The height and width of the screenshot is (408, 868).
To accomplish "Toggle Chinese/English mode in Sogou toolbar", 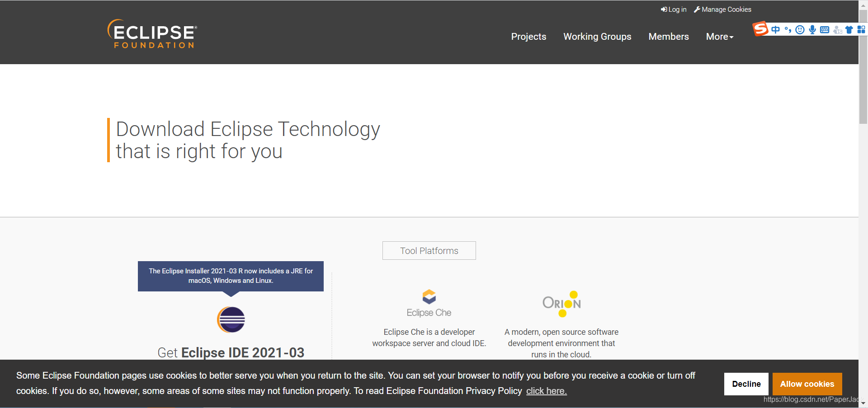I will pos(776,30).
